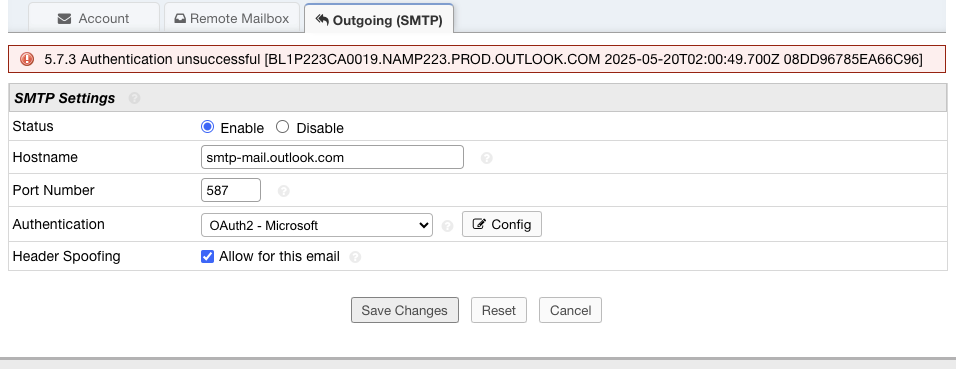Click the envelope icon on Account tab
Screen dimensions: 956x369
65,19
